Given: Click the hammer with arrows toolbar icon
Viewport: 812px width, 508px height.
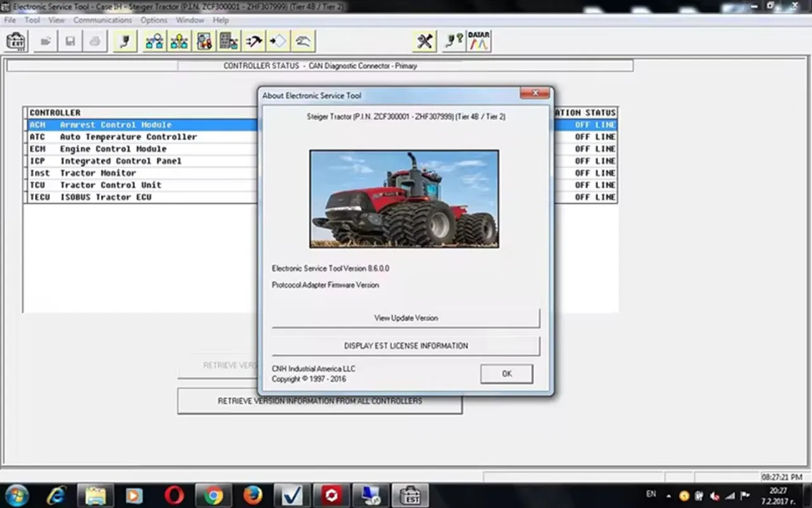Looking at the screenshot, I should tap(254, 42).
